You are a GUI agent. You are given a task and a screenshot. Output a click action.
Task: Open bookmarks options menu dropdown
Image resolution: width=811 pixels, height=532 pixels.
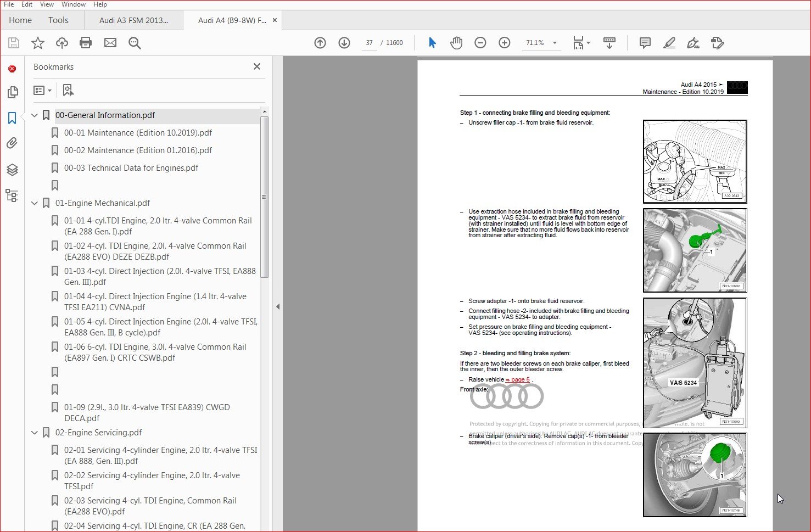(x=42, y=90)
